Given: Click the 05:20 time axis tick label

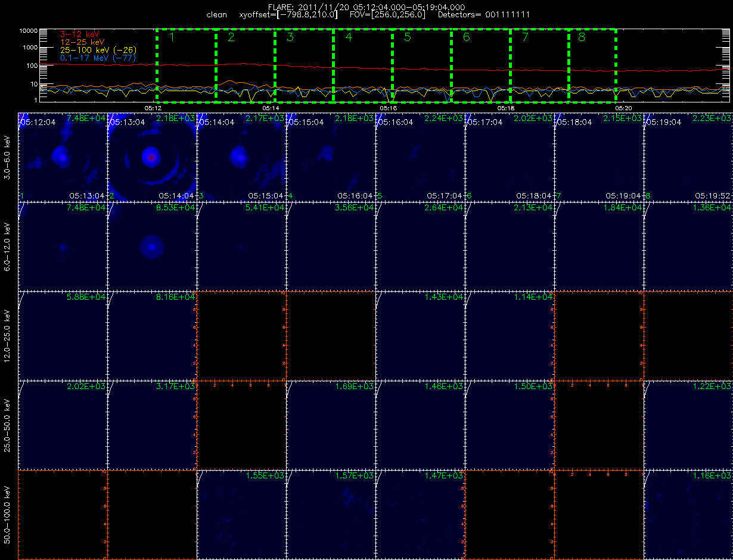Looking at the screenshot, I should pos(624,108).
